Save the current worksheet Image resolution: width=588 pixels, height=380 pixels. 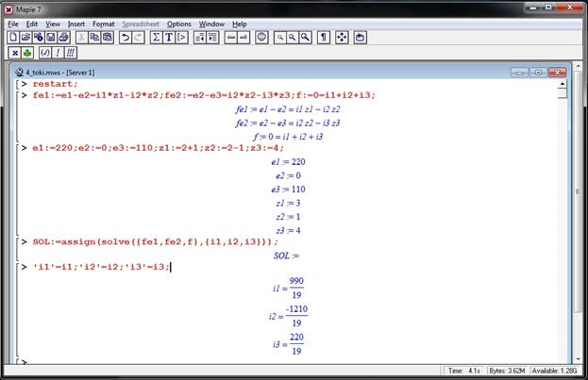coord(51,38)
